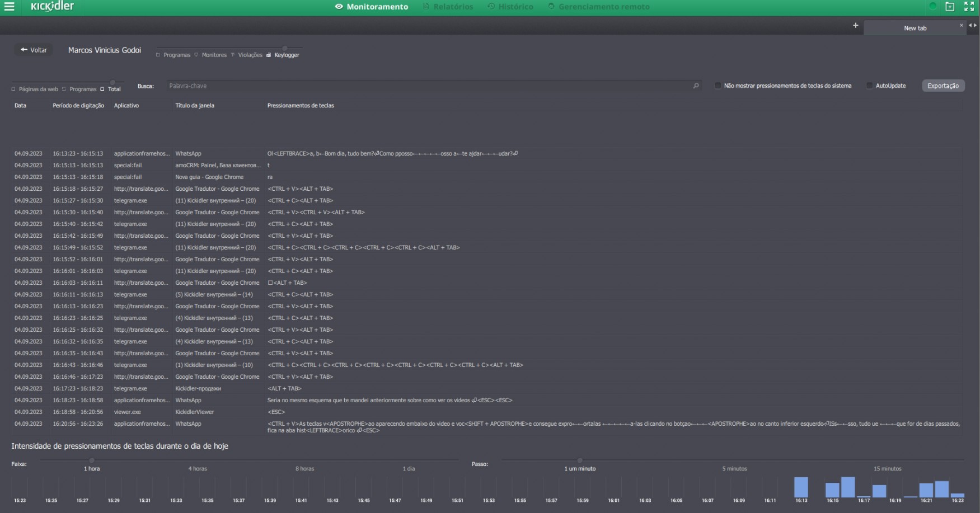Enable hiding system key presses checkbox
980x513 pixels.
(x=718, y=86)
